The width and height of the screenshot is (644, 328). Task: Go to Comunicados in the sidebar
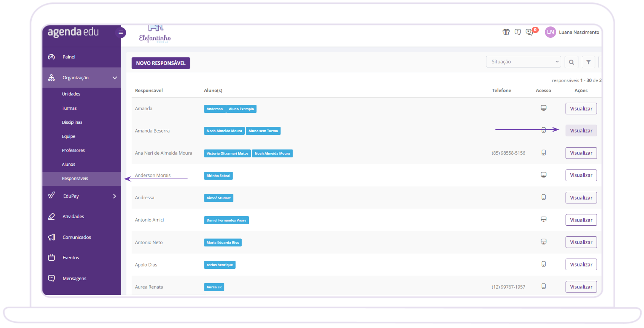pyautogui.click(x=77, y=237)
